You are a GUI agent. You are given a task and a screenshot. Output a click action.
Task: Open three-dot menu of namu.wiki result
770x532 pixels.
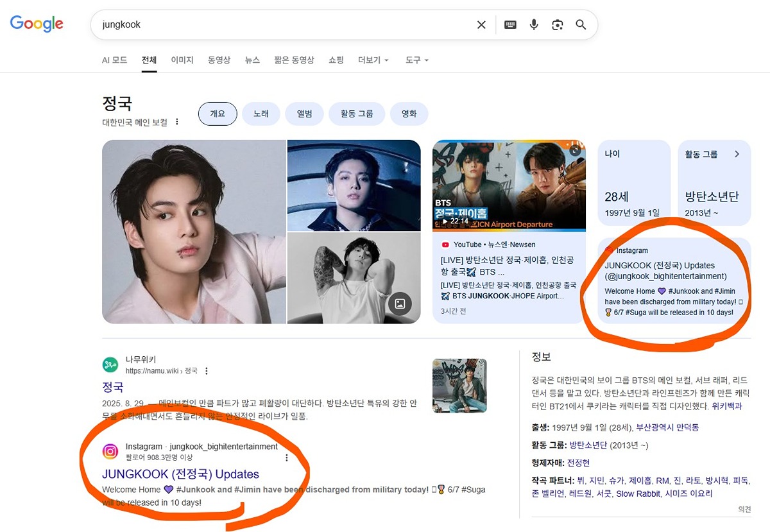tap(207, 371)
